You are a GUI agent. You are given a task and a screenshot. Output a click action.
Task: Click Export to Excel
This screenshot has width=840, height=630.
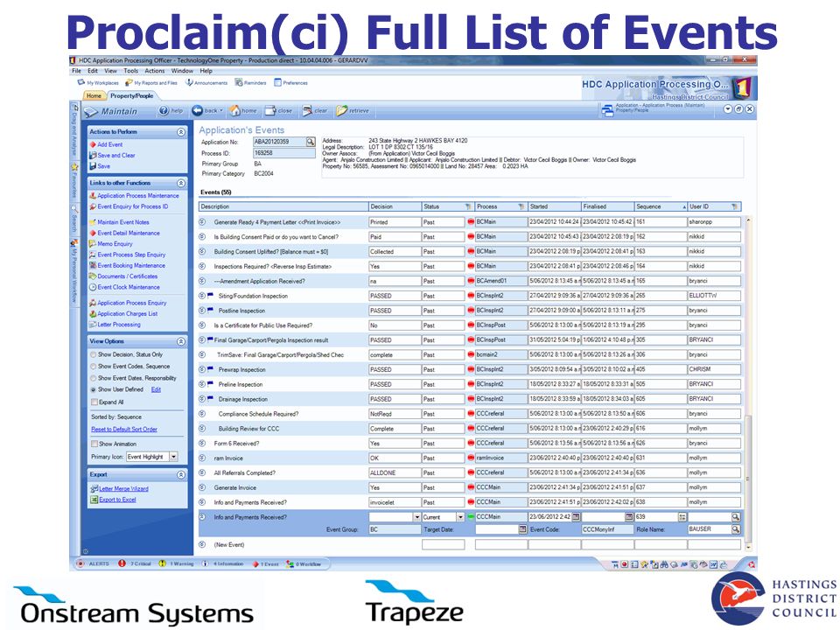pos(117,500)
